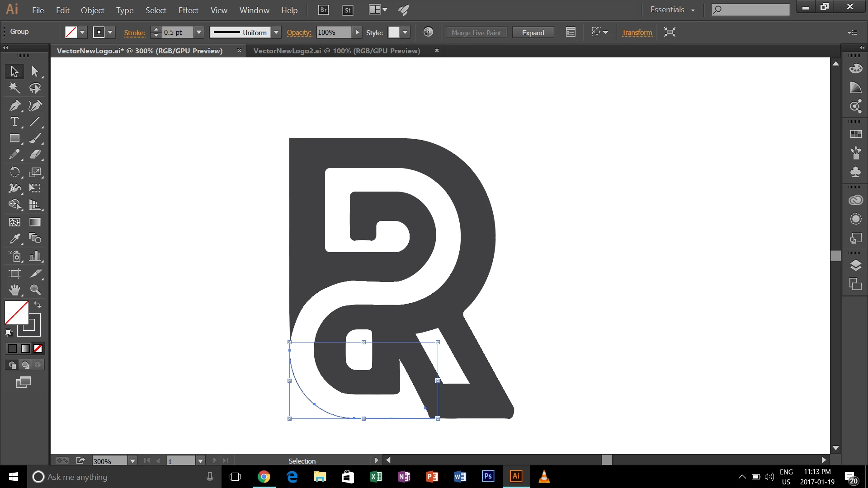
Task: Swap fill and stroke colors
Action: pos(38,305)
